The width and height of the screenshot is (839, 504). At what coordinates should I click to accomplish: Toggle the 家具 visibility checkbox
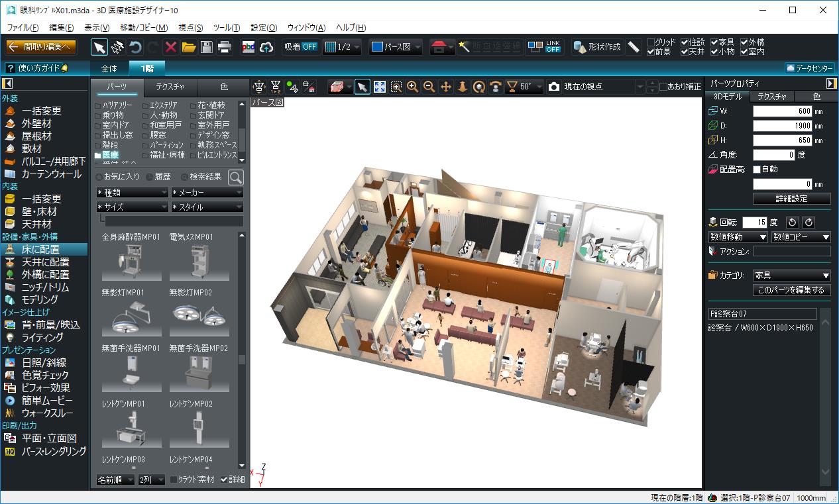[x=714, y=42]
